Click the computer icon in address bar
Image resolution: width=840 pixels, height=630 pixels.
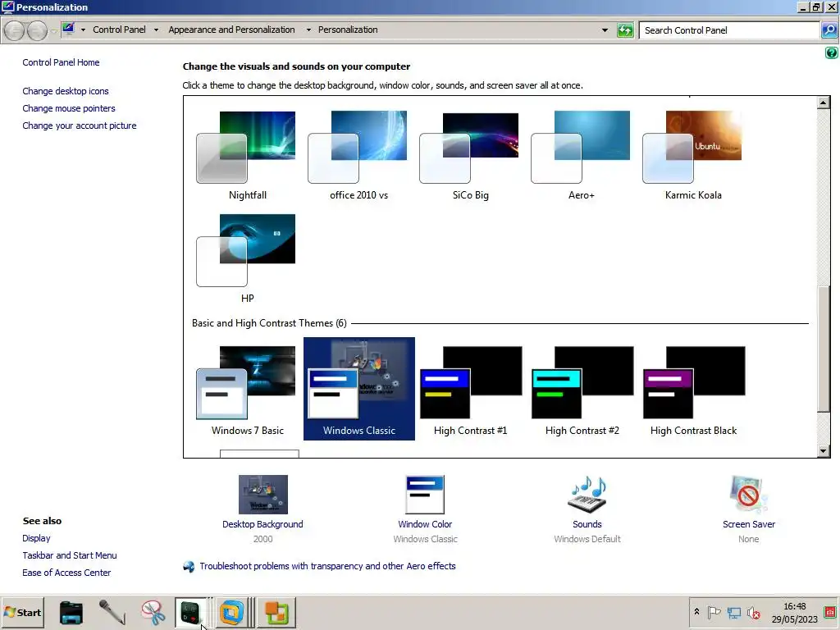coord(68,30)
